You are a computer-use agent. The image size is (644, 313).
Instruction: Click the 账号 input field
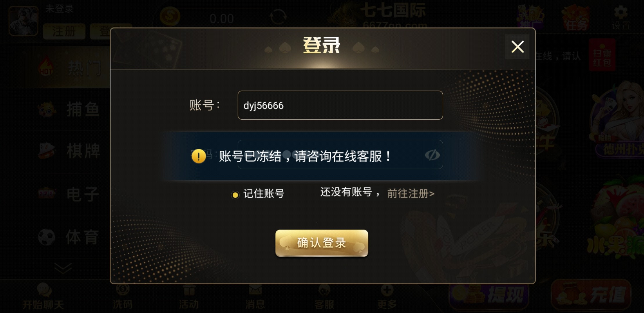click(340, 105)
